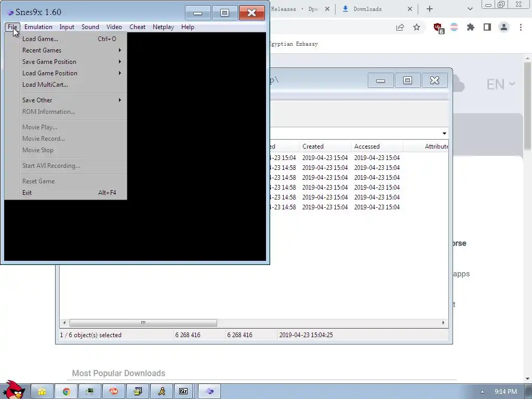
Task: Open the Chrome profile avatar
Action: [504, 28]
